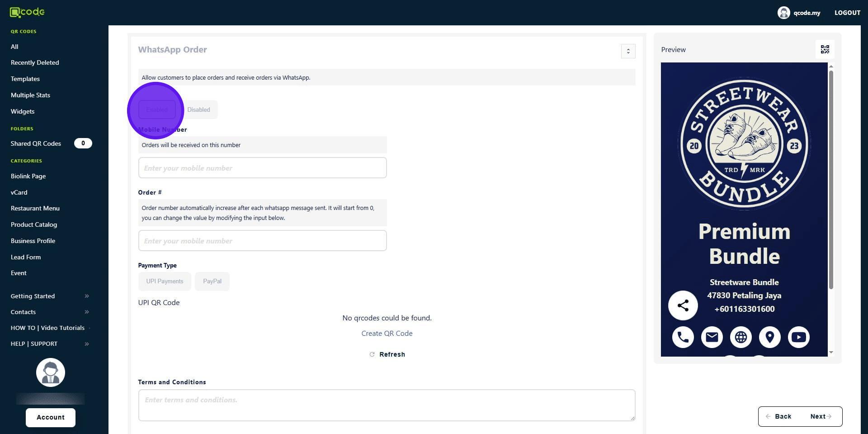The width and height of the screenshot is (868, 434).
Task: Click the preview panel scrollbar
Action: point(831,180)
